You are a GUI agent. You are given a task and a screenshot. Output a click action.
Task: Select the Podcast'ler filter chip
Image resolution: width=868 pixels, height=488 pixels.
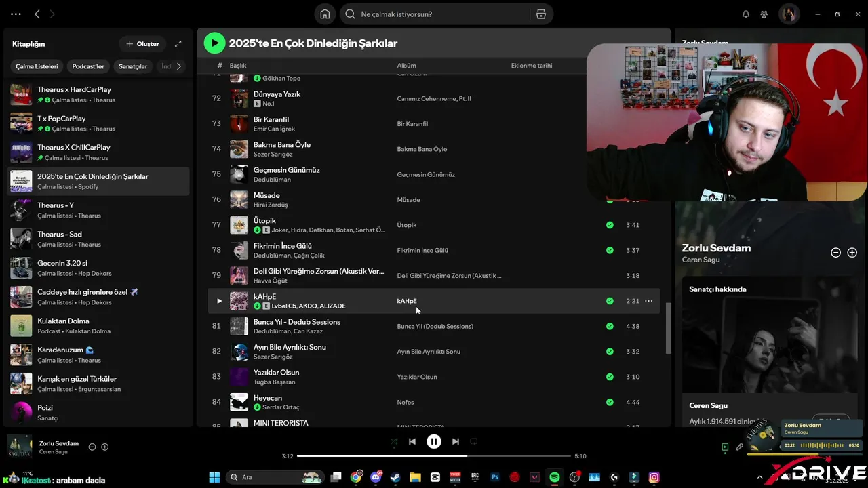click(x=89, y=66)
